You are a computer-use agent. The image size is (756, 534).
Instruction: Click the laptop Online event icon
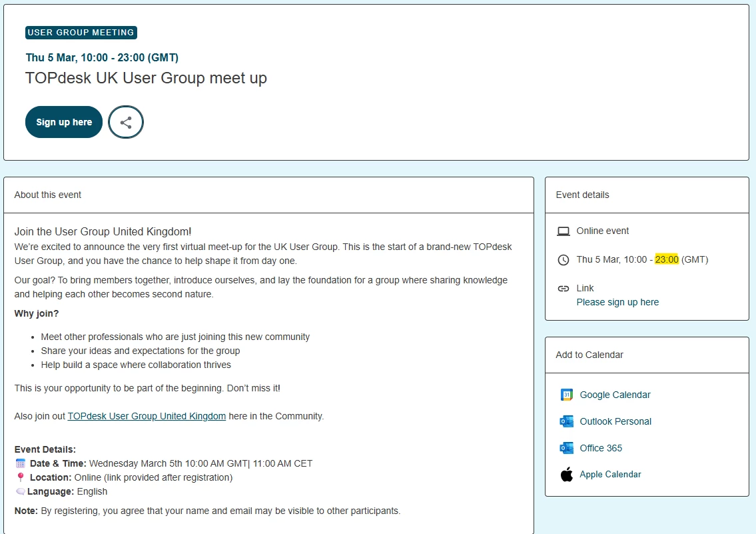[563, 231]
